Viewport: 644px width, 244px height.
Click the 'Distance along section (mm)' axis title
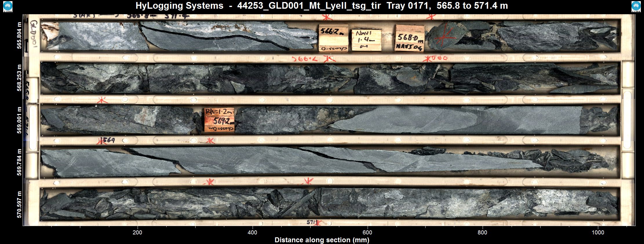pyautogui.click(x=322, y=240)
